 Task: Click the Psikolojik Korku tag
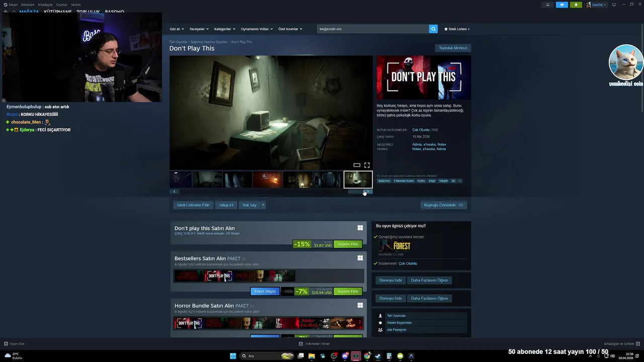(404, 181)
